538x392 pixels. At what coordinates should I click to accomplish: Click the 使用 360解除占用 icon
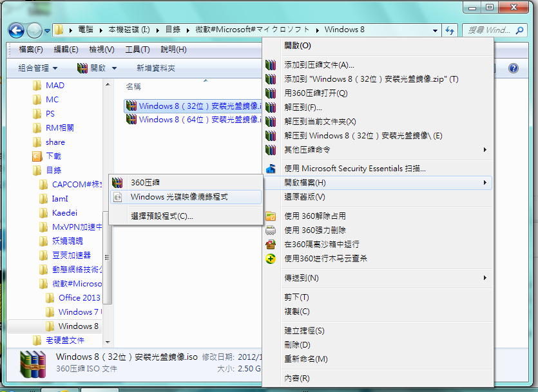click(271, 216)
